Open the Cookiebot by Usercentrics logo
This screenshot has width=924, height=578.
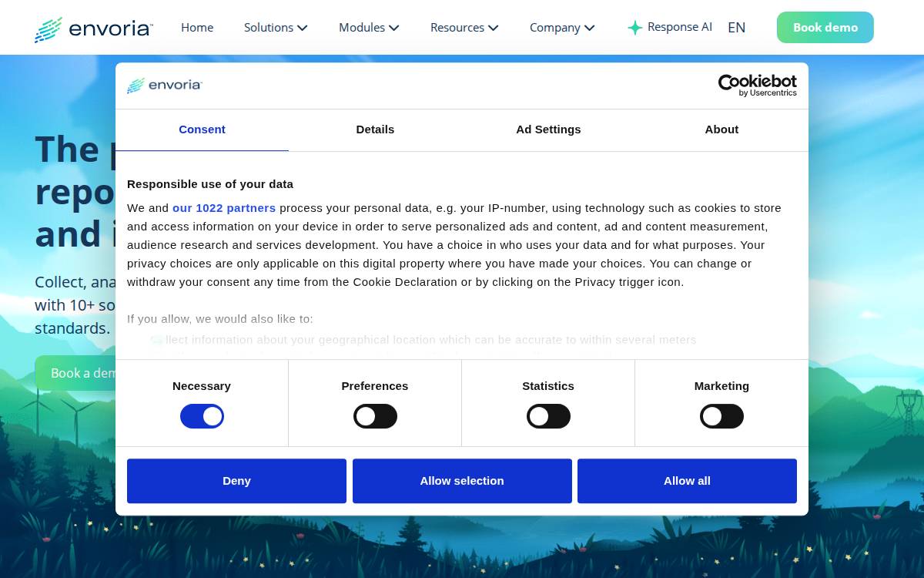click(757, 86)
